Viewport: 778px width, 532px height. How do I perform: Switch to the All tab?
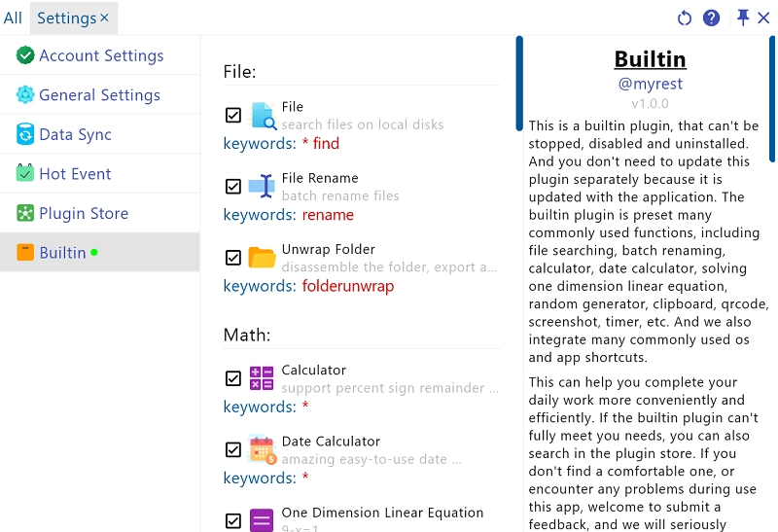click(13, 18)
